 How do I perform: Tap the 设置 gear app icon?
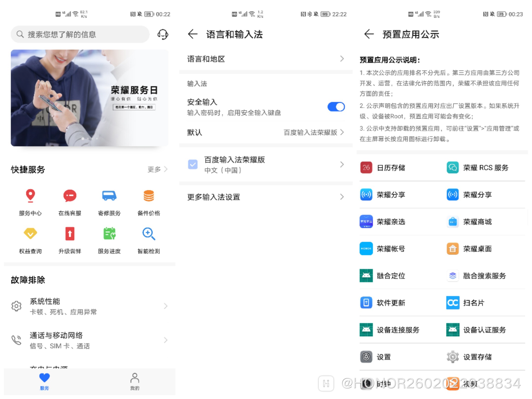click(366, 357)
